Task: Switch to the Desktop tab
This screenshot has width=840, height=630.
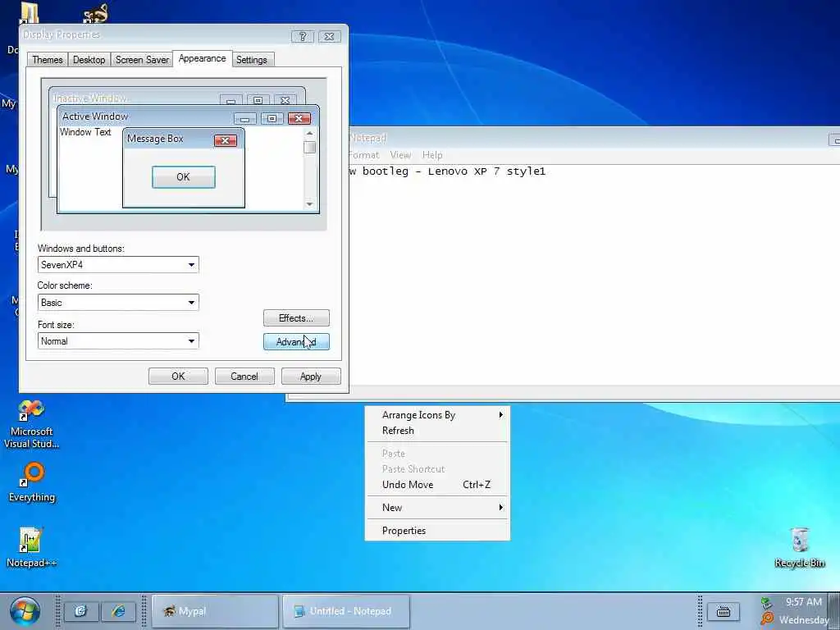Action: pyautogui.click(x=89, y=59)
